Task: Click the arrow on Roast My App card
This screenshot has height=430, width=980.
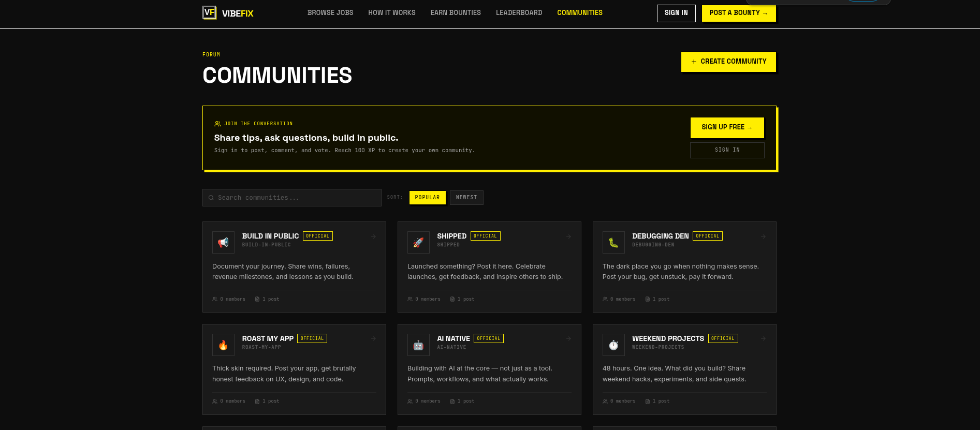Action: (x=373, y=338)
